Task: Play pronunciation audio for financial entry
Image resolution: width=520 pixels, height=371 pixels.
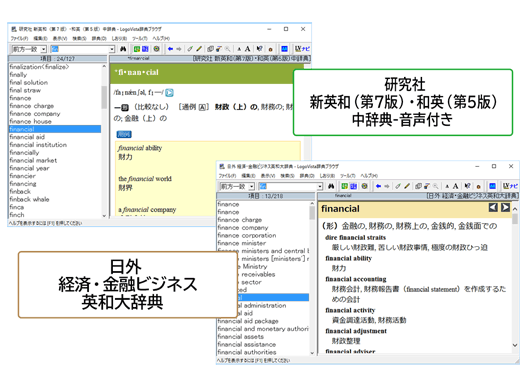Action: click(x=169, y=93)
